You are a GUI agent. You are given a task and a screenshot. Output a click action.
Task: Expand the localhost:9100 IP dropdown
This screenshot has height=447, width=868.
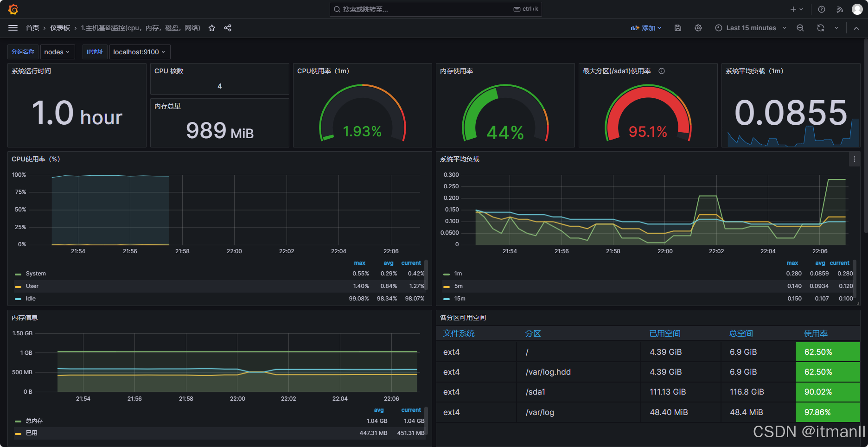140,52
